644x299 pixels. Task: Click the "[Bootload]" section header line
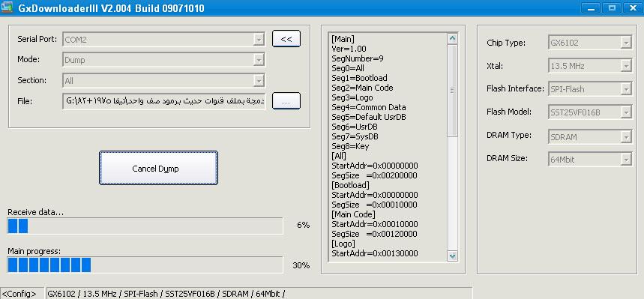click(x=350, y=185)
